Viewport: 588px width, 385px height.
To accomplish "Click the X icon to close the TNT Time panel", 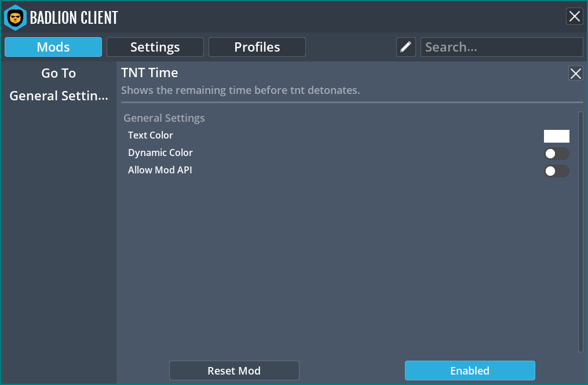I will click(575, 74).
